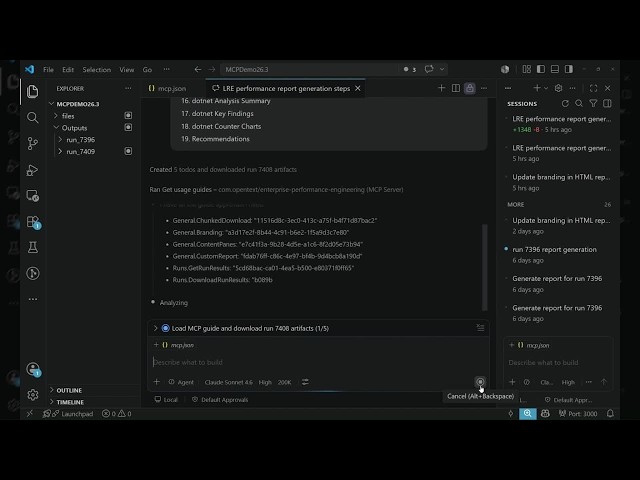Add context with plus in chat input
The height and width of the screenshot is (480, 640).
(156, 382)
